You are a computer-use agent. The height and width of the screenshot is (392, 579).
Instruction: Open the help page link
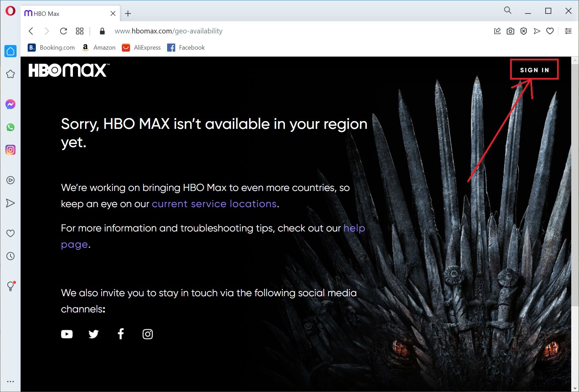pyautogui.click(x=213, y=236)
